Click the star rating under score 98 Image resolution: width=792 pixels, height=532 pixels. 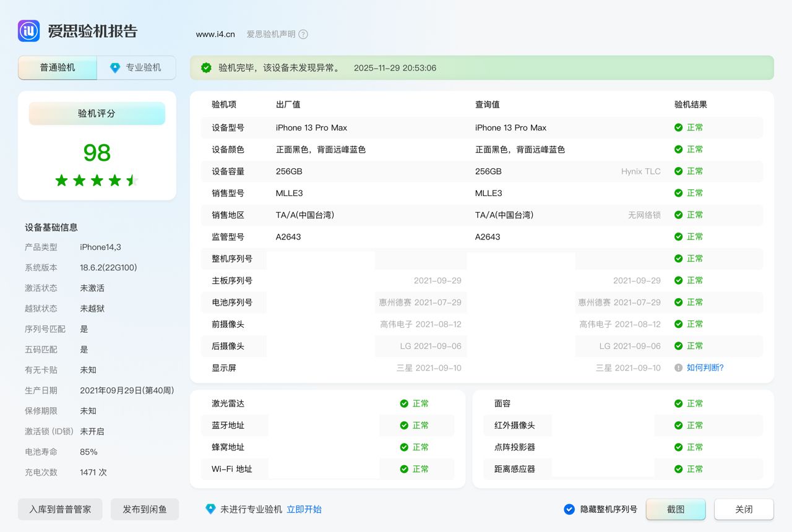(x=97, y=181)
